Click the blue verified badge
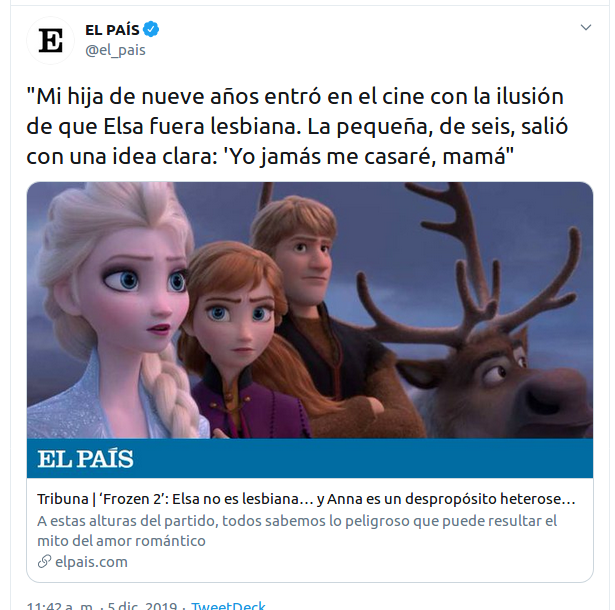 (x=151, y=29)
